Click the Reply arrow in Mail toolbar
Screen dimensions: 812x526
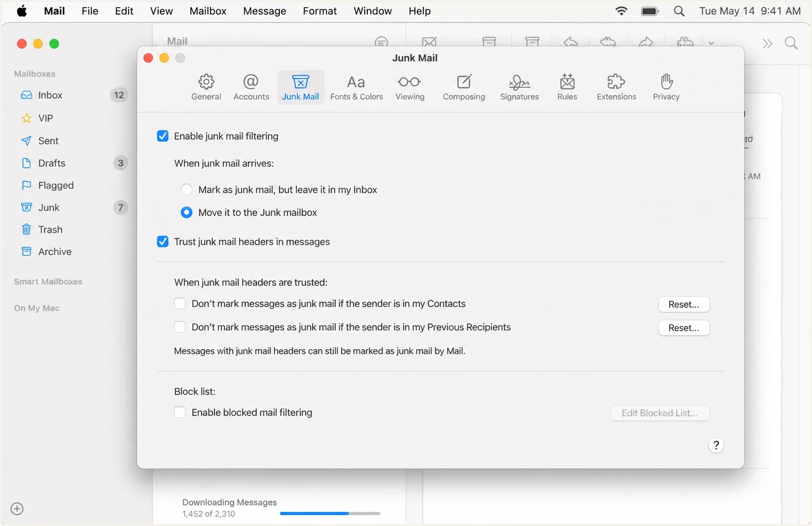[x=571, y=42]
